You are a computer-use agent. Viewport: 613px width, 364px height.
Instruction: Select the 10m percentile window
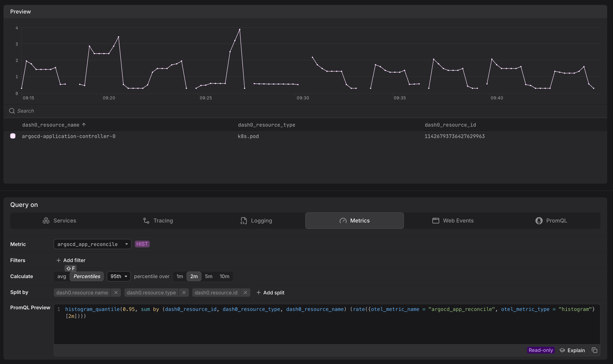(x=224, y=276)
